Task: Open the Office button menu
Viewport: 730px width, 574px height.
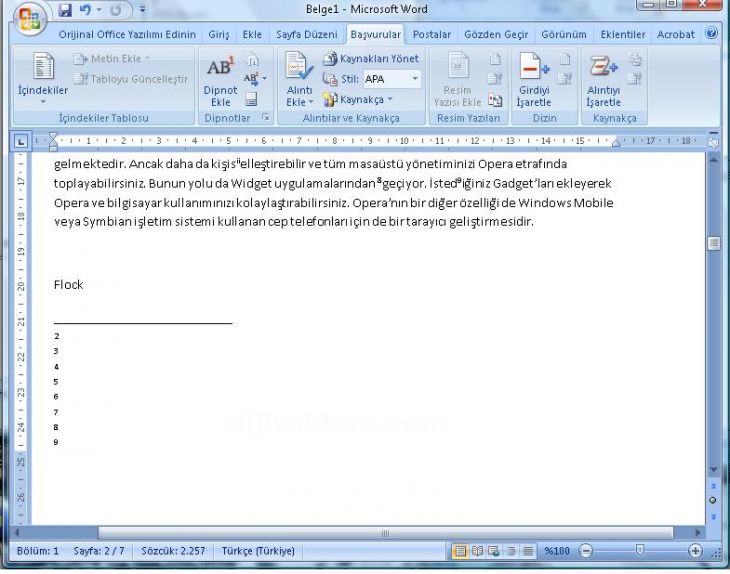Action: [x=29, y=19]
